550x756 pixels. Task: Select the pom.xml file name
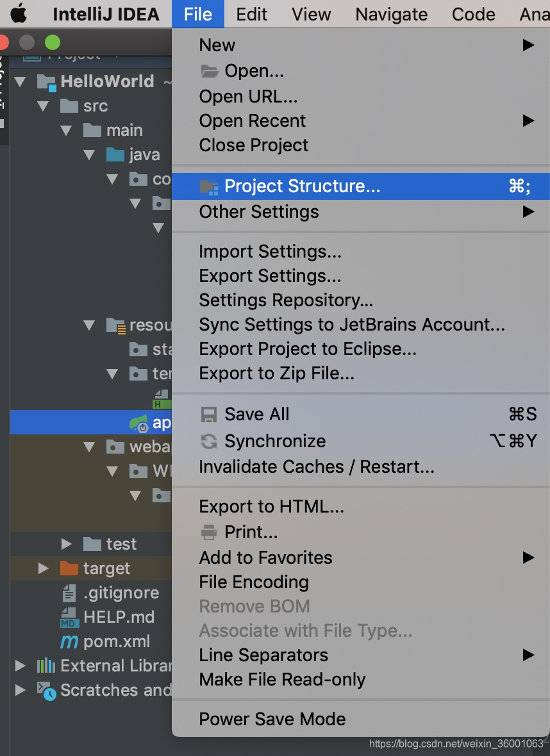[117, 642]
